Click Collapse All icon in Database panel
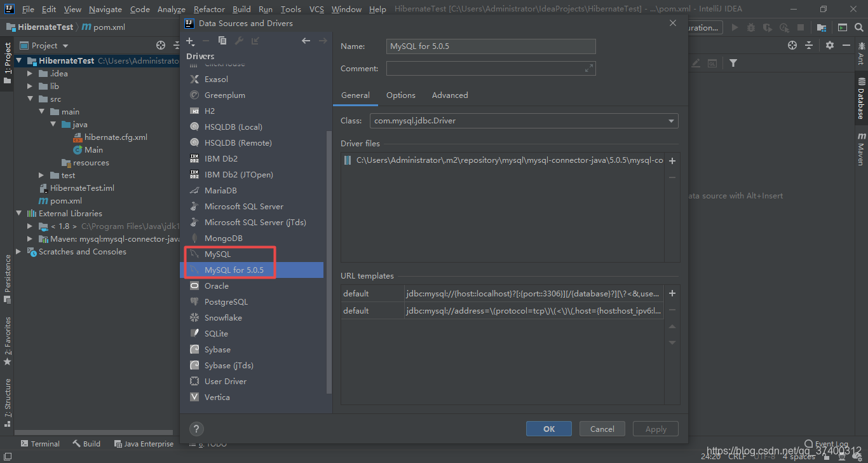This screenshot has height=463, width=868. (x=809, y=45)
